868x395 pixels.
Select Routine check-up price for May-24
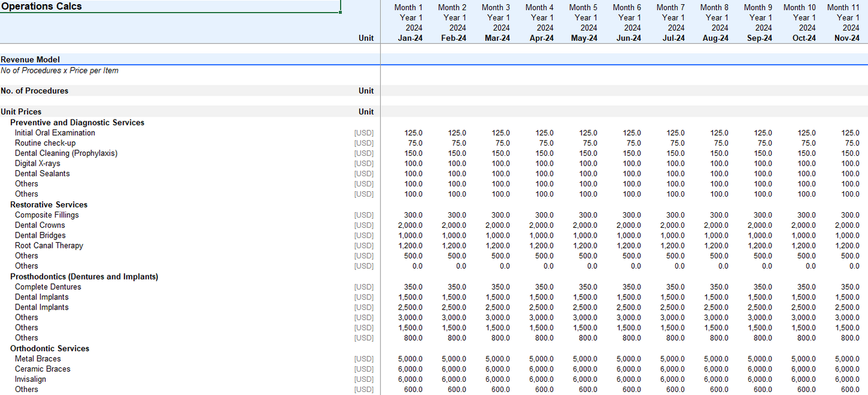tap(590, 143)
